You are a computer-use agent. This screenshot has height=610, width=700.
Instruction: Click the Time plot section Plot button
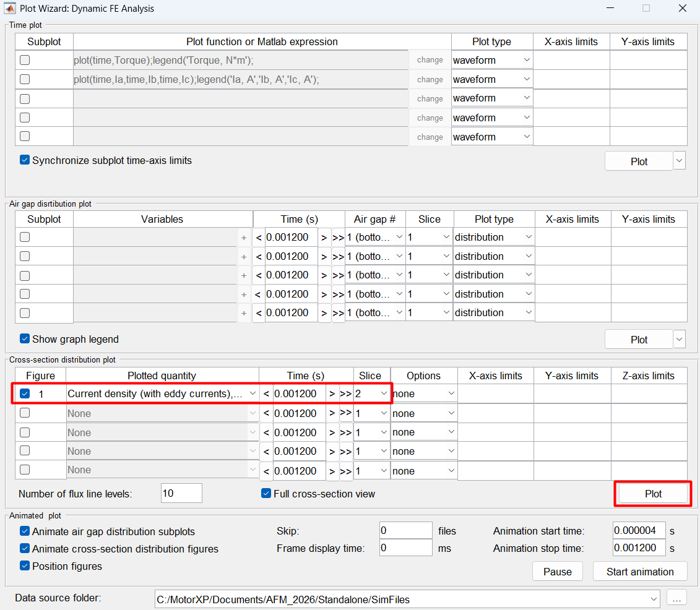[639, 161]
